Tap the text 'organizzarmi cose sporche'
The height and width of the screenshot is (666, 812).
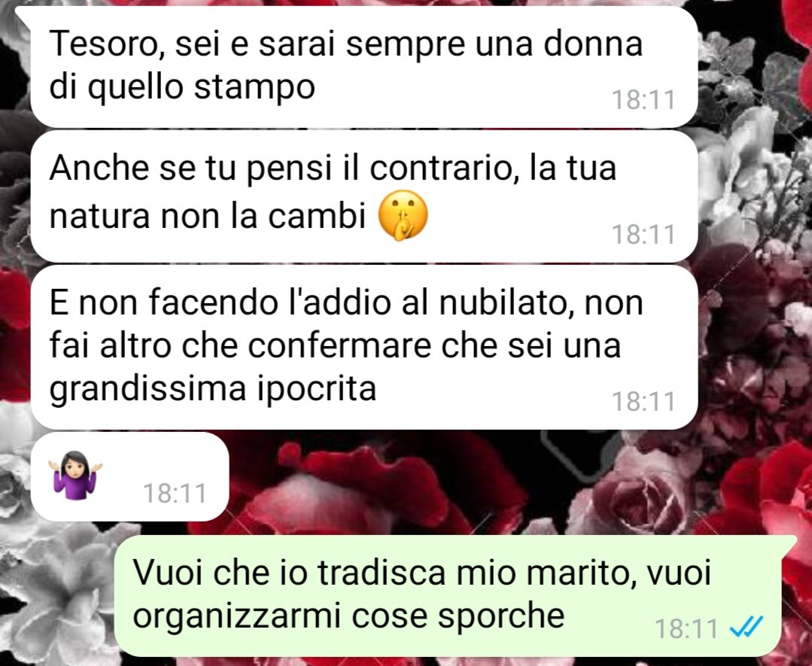[x=348, y=616]
